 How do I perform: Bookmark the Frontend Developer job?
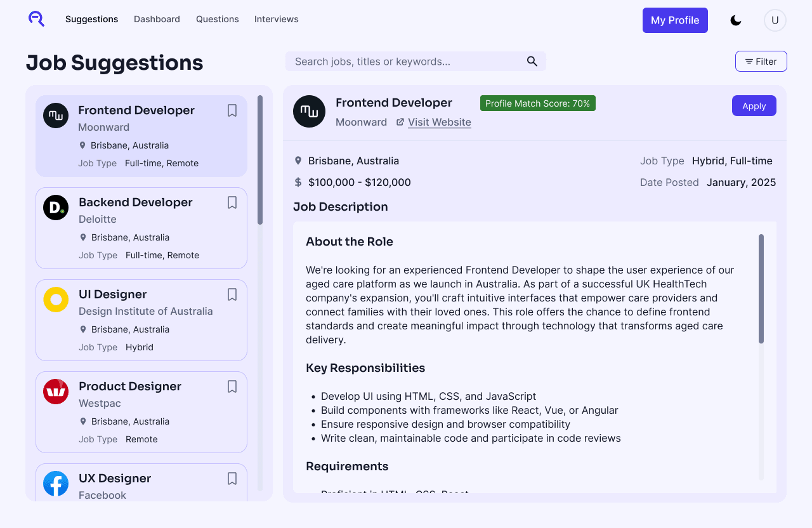[x=232, y=110]
